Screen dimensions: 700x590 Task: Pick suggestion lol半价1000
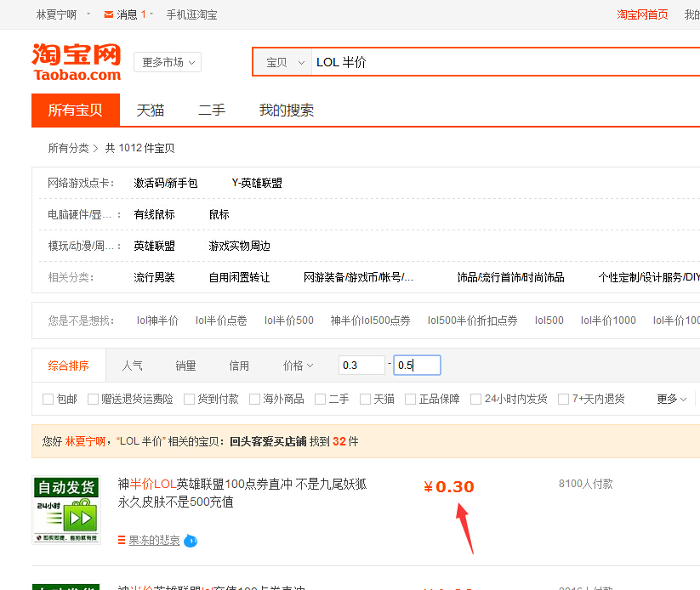click(608, 321)
